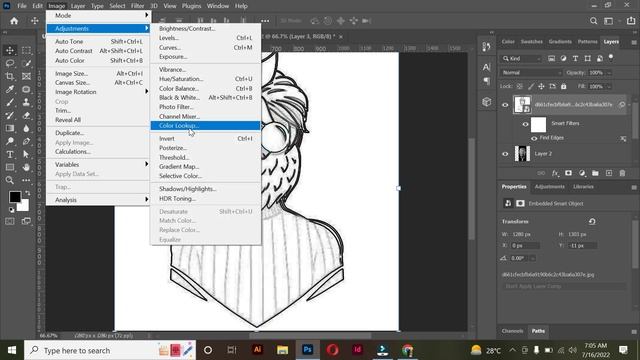Select the Hand tool
The height and width of the screenshot is (360, 640).
pyautogui.click(x=26, y=167)
